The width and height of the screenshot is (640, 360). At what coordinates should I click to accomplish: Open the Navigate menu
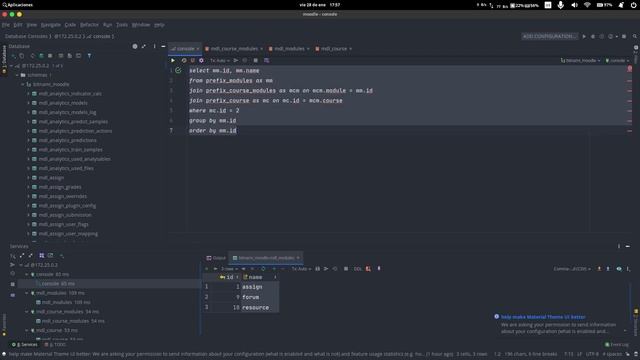tap(51, 25)
